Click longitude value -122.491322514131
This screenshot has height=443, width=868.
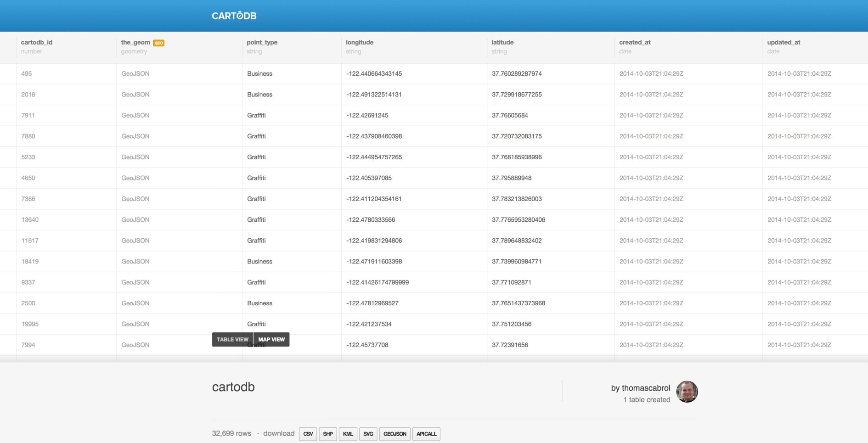point(374,95)
